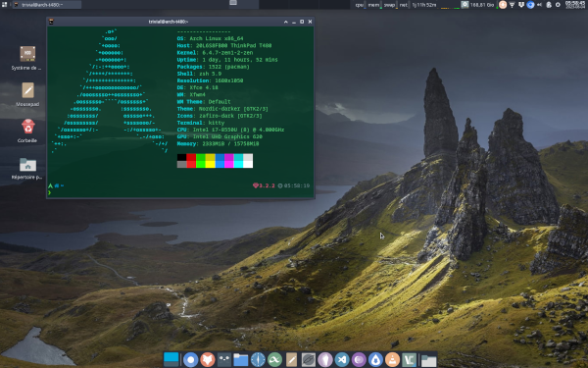Launch Visual Studio Code from the dock
The height and width of the screenshot is (368, 588).
click(342, 360)
